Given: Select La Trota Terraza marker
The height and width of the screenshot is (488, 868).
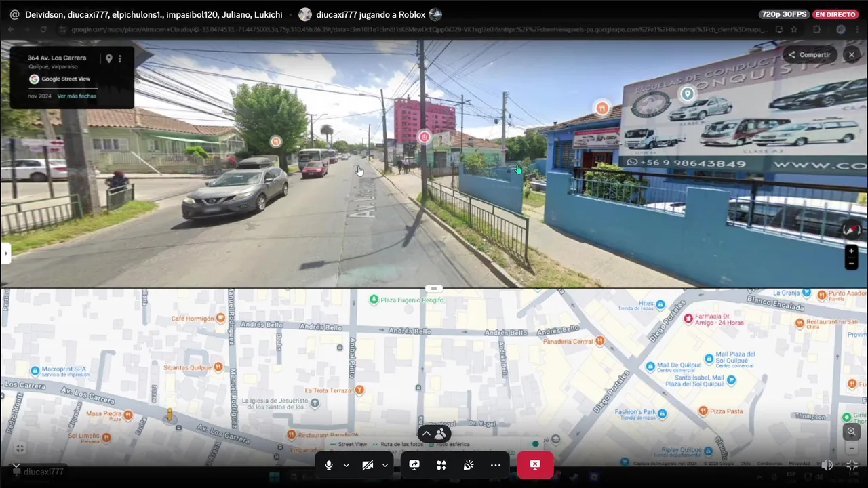Looking at the screenshot, I should (359, 390).
